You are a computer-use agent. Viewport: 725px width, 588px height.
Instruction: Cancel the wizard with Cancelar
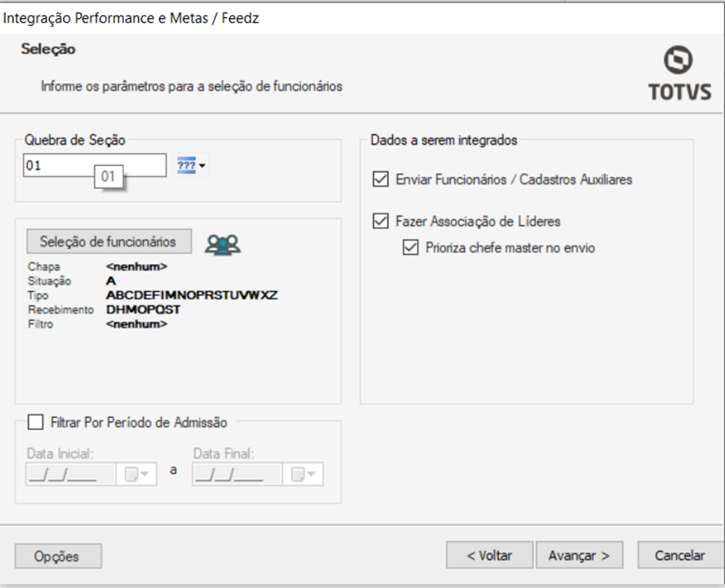[680, 555]
